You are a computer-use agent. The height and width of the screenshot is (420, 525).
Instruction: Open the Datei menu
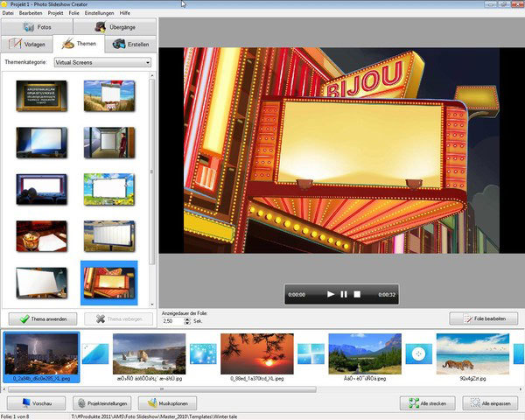(x=8, y=13)
